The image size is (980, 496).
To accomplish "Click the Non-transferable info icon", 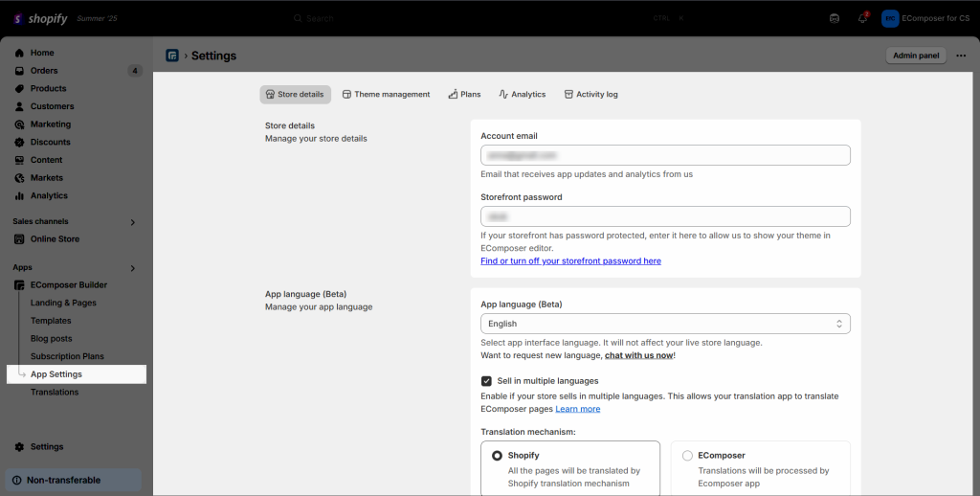I will point(17,481).
